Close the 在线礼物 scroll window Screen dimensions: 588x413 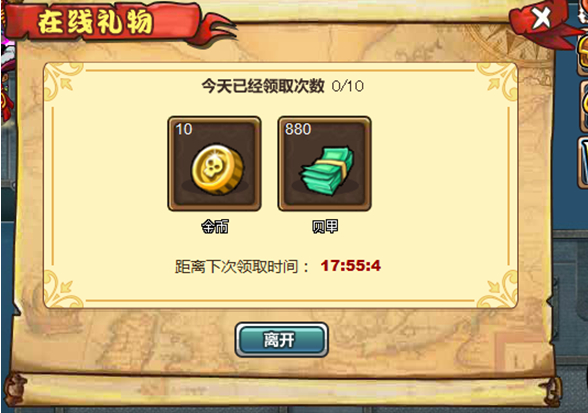click(x=541, y=18)
